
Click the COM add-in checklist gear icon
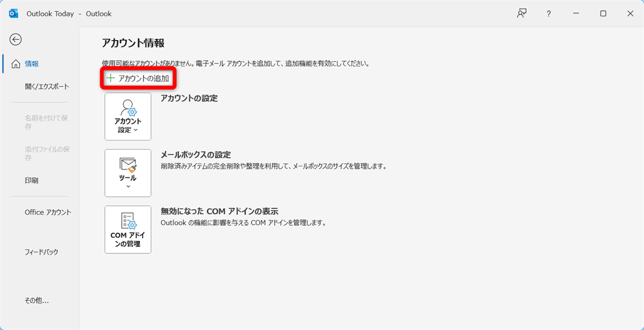coord(128,221)
